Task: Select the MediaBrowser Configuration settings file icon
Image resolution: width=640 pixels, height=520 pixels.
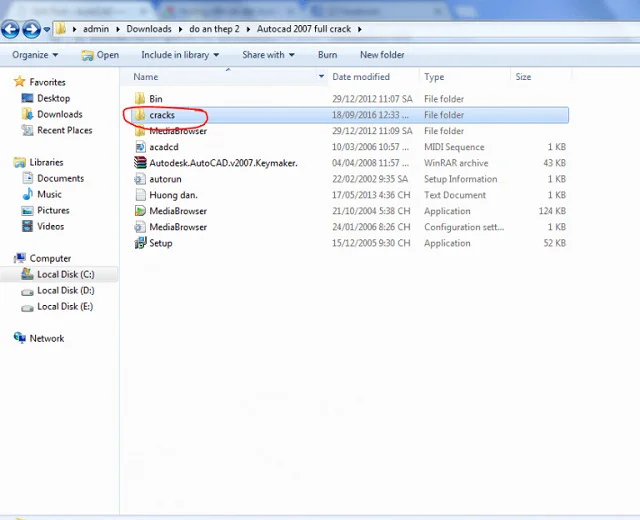Action: point(140,227)
